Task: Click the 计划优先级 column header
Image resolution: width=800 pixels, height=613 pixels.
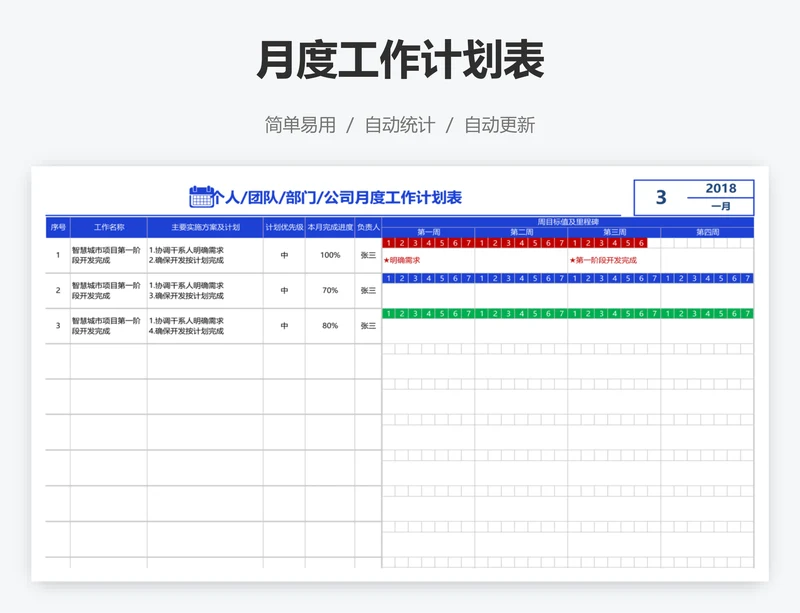Action: (x=284, y=228)
